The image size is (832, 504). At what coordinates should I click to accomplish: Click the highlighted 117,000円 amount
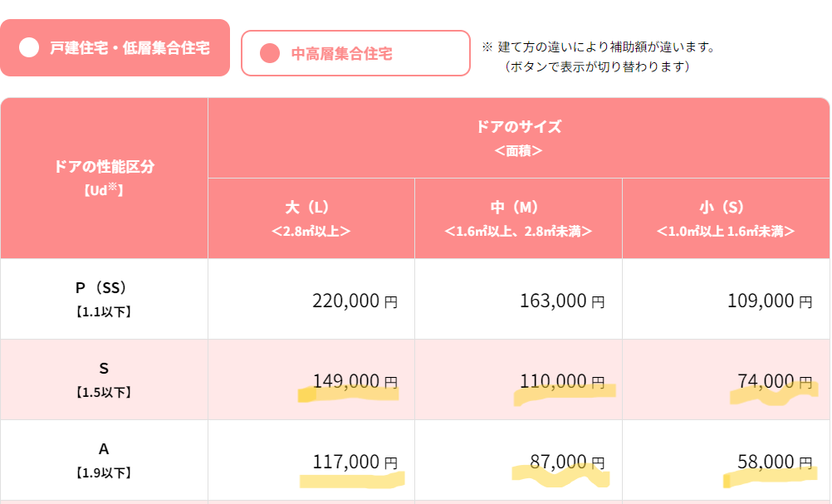coord(355,462)
